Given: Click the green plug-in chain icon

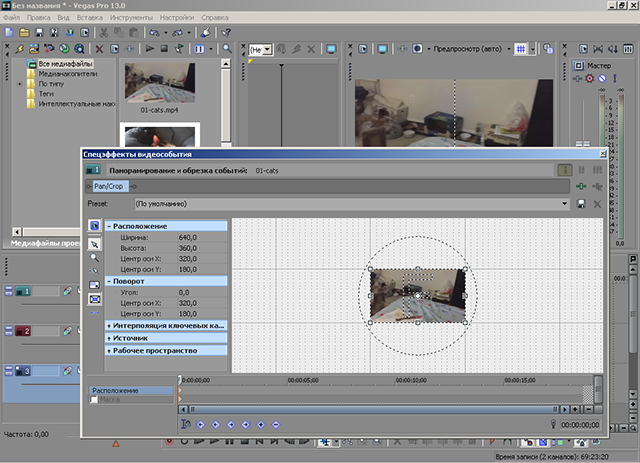Looking at the screenshot, I should click(581, 186).
